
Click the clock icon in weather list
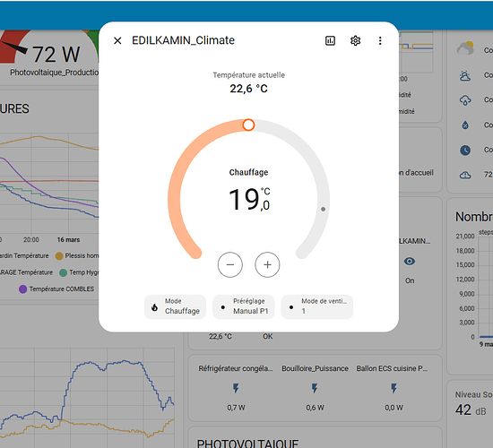coord(465,150)
